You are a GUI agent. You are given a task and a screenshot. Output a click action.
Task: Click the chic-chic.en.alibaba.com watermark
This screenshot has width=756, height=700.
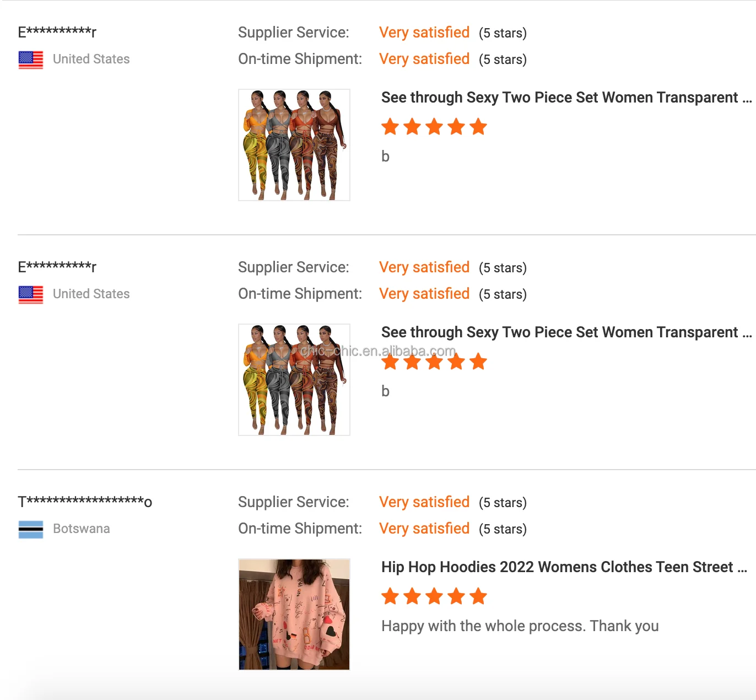[x=379, y=351]
